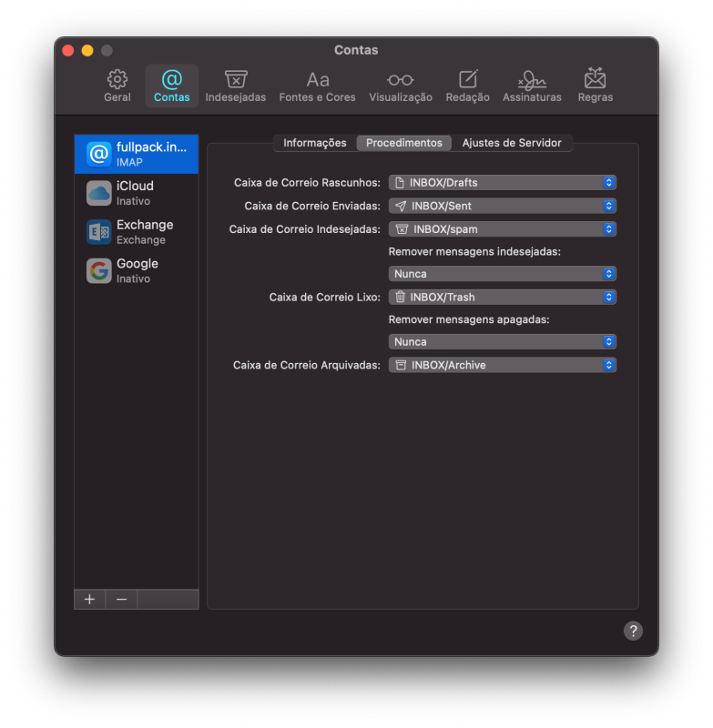Open the Assinaturas signatures pane

click(532, 86)
